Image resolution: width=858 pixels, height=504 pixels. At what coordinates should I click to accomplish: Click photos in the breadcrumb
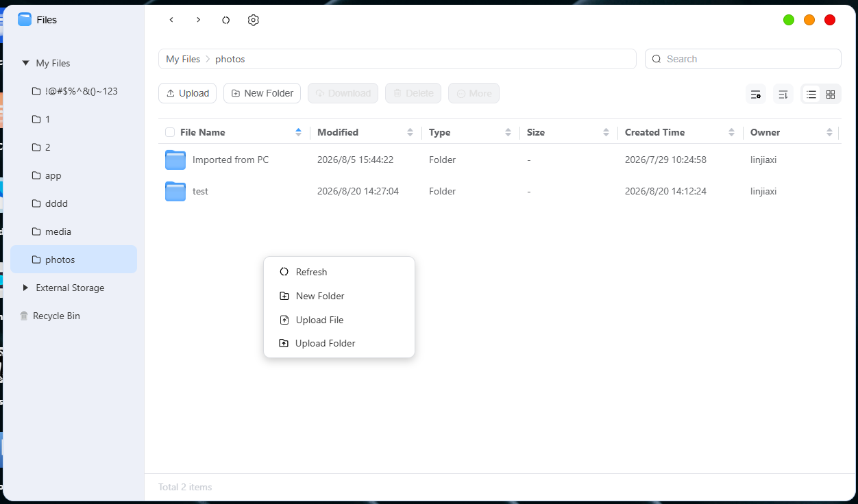230,59
